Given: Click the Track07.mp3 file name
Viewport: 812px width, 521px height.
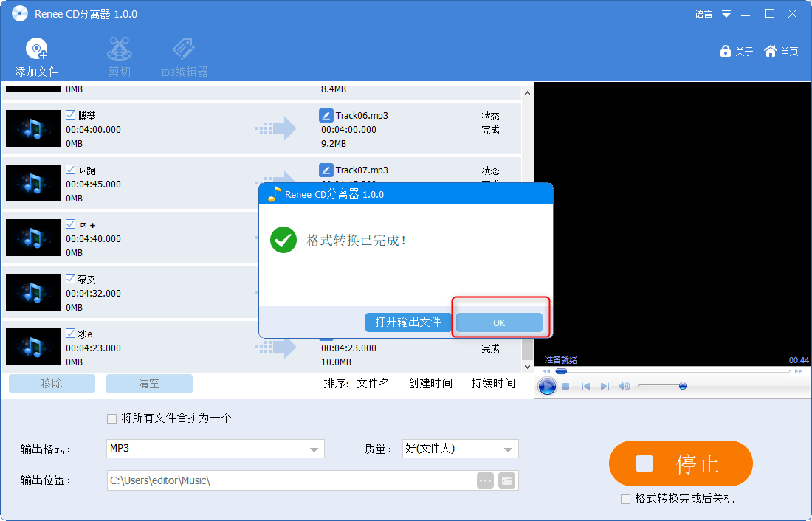Looking at the screenshot, I should [x=362, y=170].
